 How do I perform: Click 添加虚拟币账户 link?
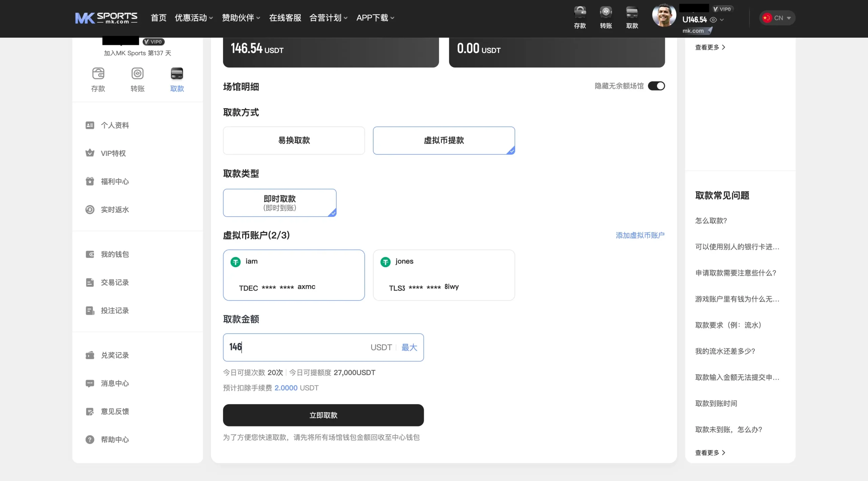640,235
